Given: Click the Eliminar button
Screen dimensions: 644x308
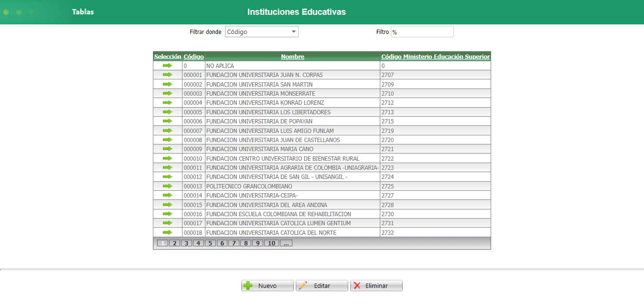Looking at the screenshot, I should (376, 286).
